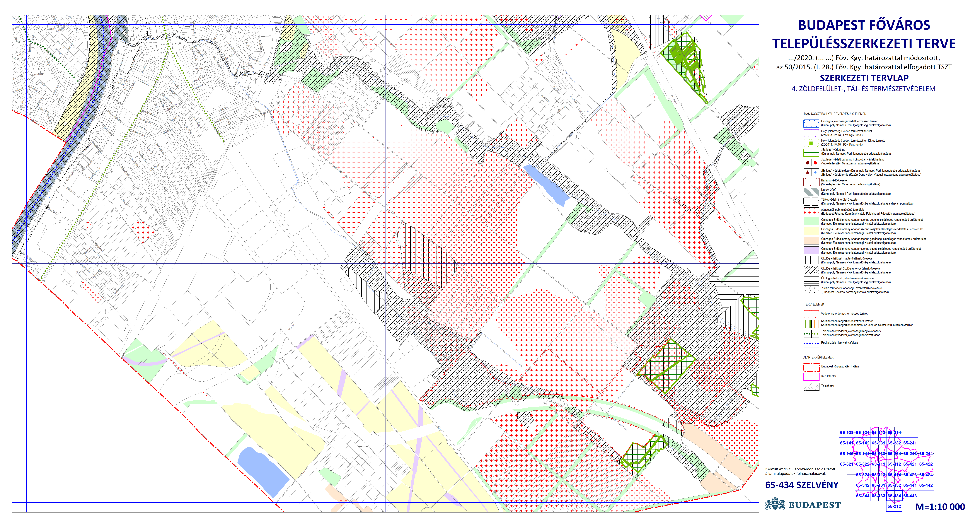Viewport: 980px width, 526px height.
Task: Click the 'Revitalizációt igénylő vízfolyás' label
Action: click(839, 343)
